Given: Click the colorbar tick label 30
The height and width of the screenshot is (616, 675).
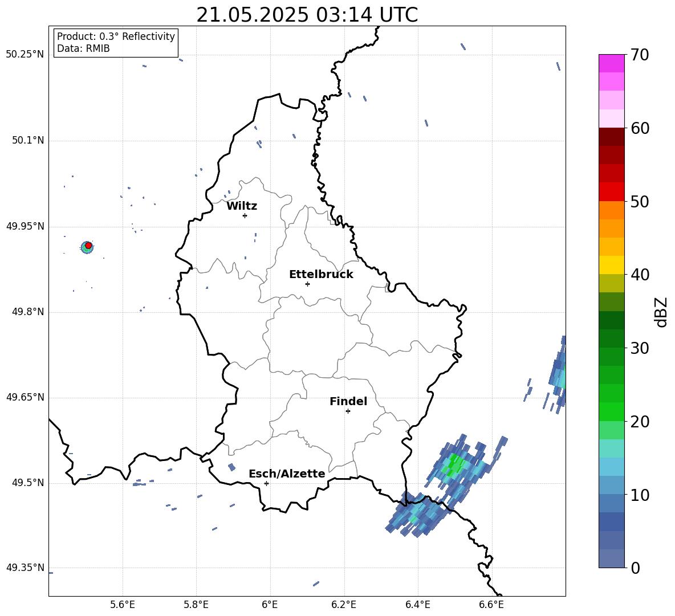Looking at the screenshot, I should (640, 348).
